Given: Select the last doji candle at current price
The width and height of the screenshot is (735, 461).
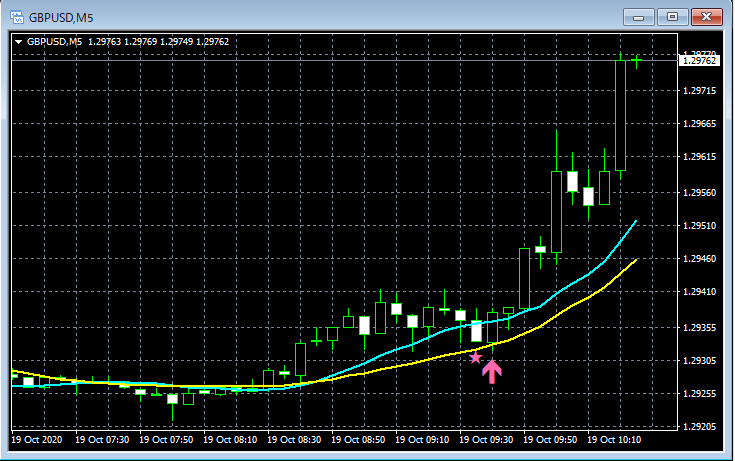Looking at the screenshot, I should 637,61.
